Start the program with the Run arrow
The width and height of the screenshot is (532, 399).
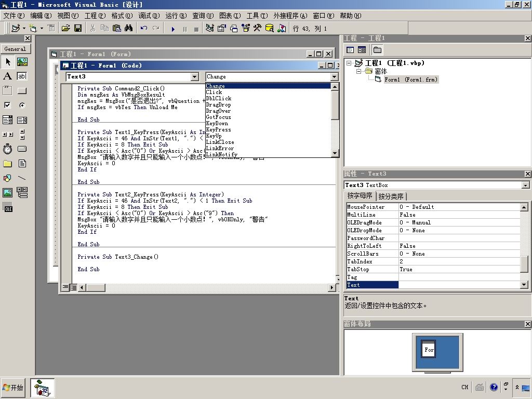coord(173,29)
